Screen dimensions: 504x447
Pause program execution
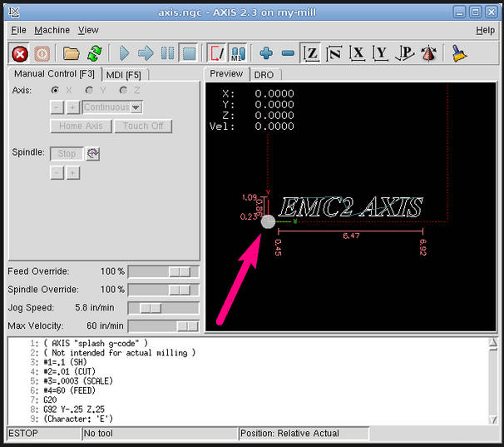pyautogui.click(x=167, y=53)
